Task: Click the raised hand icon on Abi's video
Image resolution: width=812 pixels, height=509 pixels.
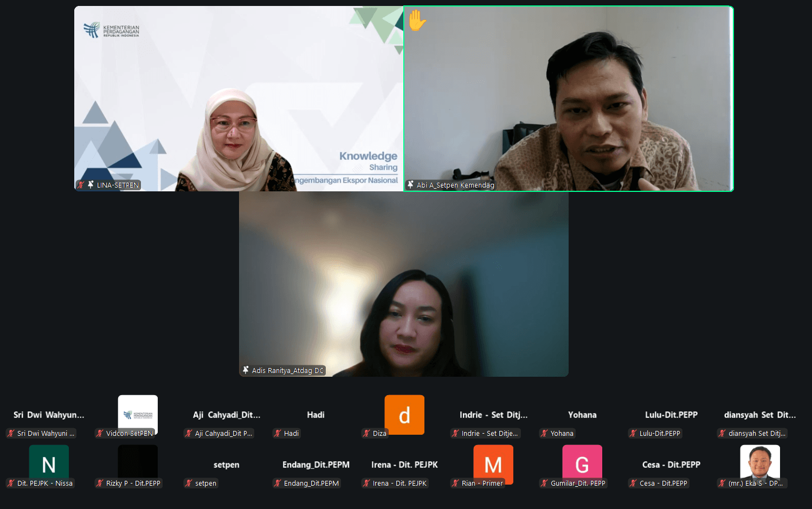Action: pos(417,21)
